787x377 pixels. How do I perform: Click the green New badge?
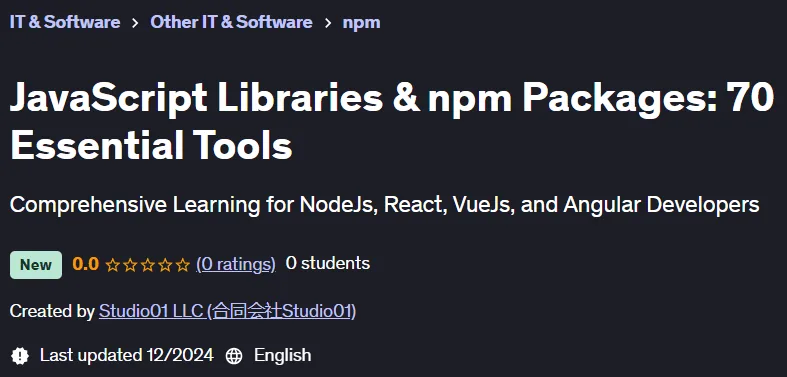(36, 265)
